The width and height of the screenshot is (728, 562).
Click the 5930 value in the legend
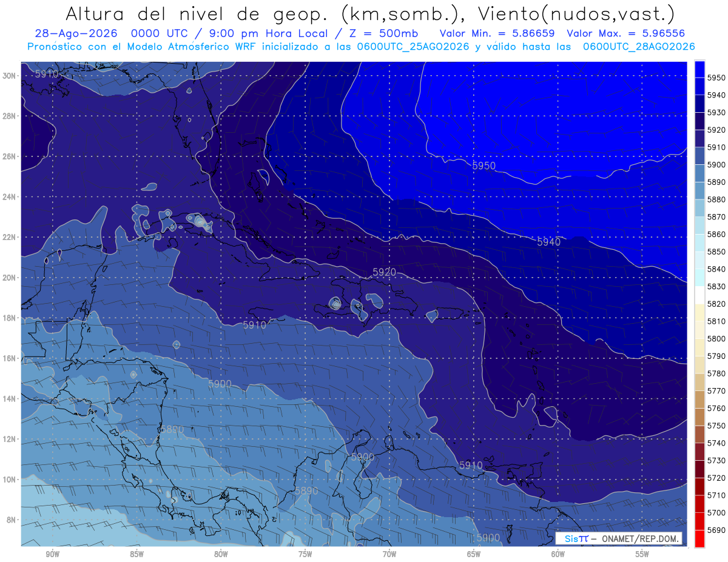(716, 113)
